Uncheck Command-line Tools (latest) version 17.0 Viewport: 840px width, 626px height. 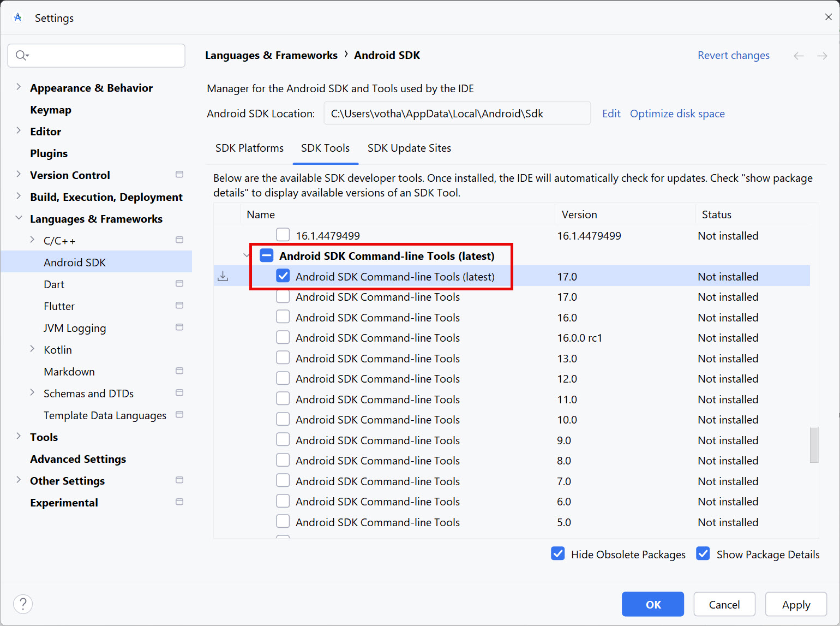pyautogui.click(x=283, y=276)
